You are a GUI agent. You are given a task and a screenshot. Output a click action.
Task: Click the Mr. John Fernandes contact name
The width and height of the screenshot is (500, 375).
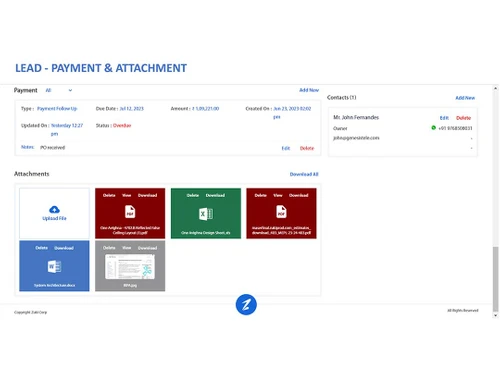[x=356, y=117]
